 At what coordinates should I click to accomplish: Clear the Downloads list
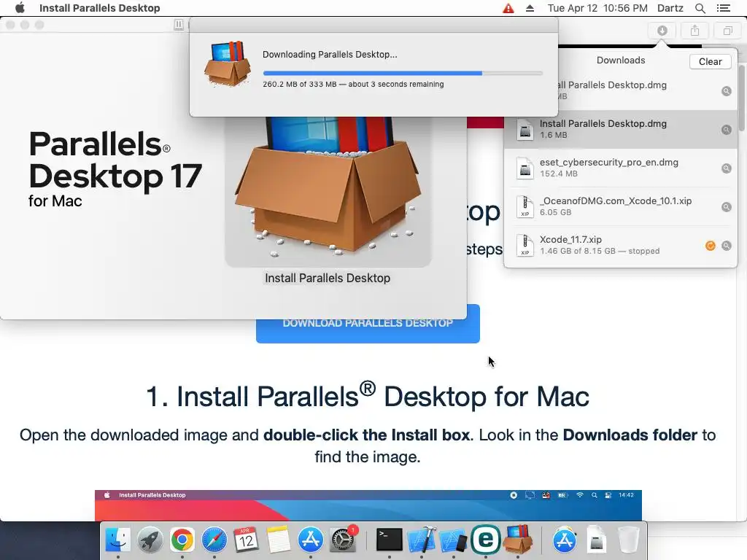coord(710,61)
